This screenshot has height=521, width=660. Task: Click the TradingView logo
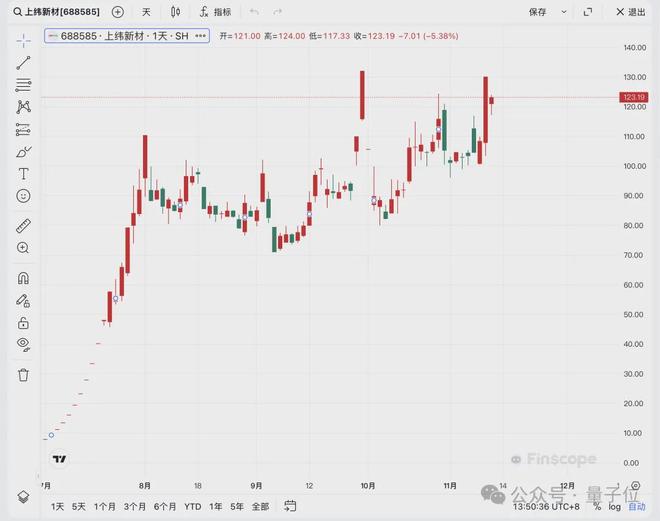59,459
